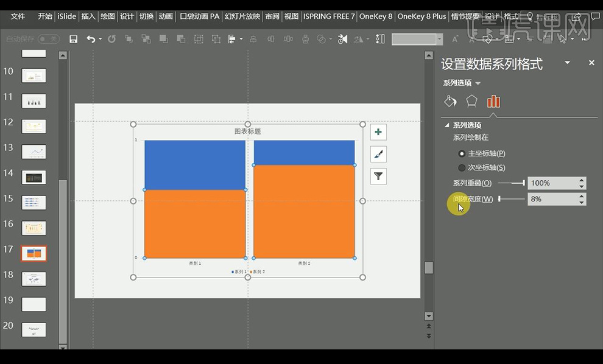This screenshot has height=364, width=603.
Task: Open the Series Options bar chart tab
Action: pos(493,101)
